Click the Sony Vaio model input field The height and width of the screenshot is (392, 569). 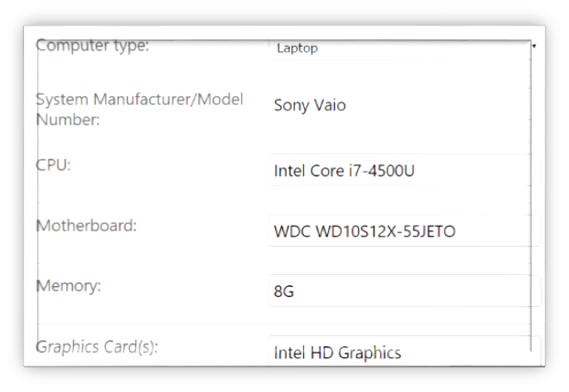click(x=405, y=105)
